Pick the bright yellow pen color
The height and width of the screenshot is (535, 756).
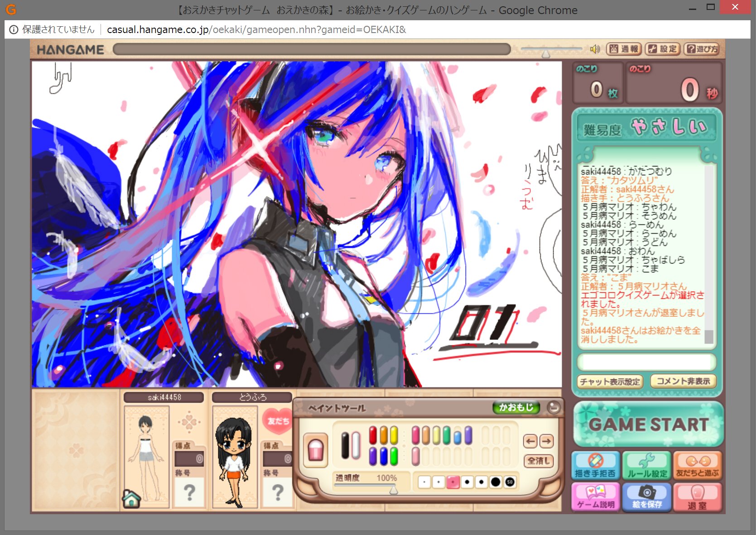[394, 435]
